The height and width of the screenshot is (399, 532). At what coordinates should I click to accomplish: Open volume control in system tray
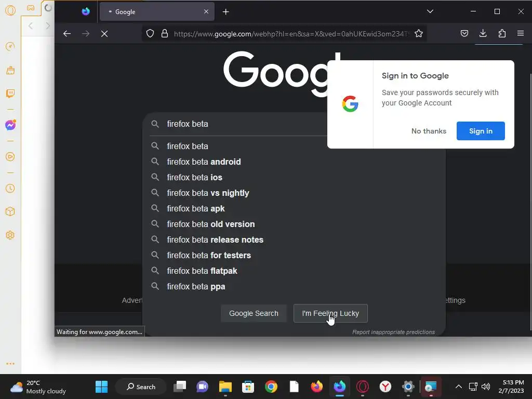486,387
